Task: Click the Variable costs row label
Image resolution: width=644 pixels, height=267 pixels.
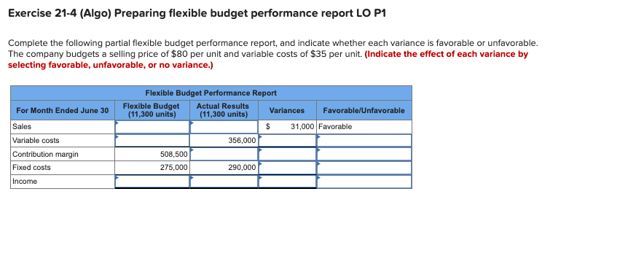Action: click(36, 141)
